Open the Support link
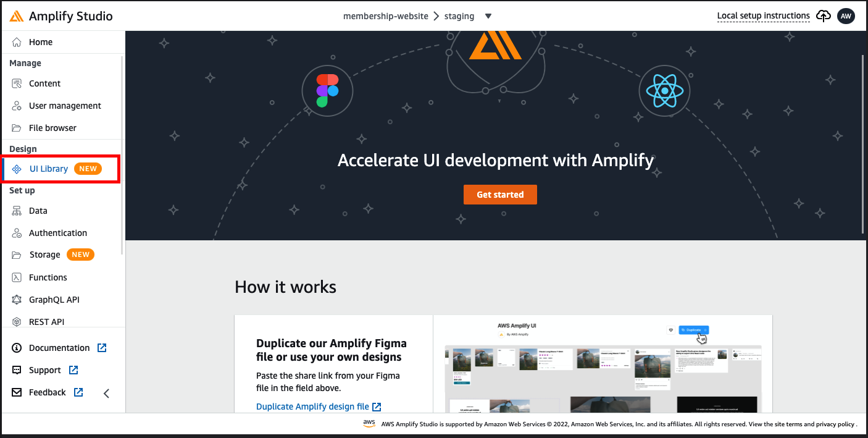The image size is (868, 438). click(x=45, y=370)
